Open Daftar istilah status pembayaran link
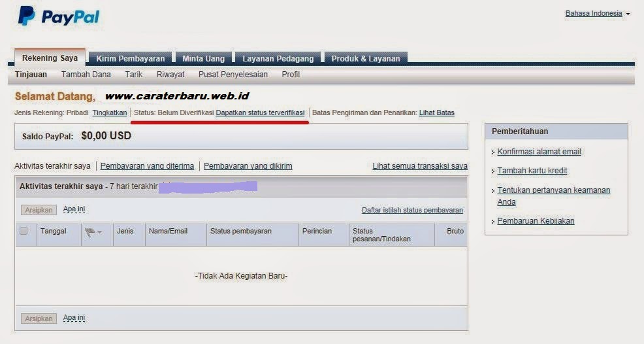The width and height of the screenshot is (644, 344). pyautogui.click(x=412, y=210)
